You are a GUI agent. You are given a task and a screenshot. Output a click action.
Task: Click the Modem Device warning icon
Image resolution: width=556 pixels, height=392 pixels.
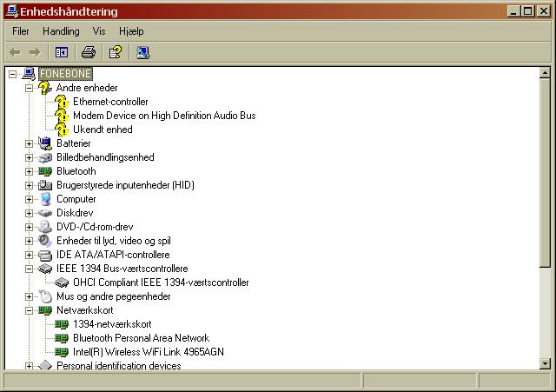(62, 116)
